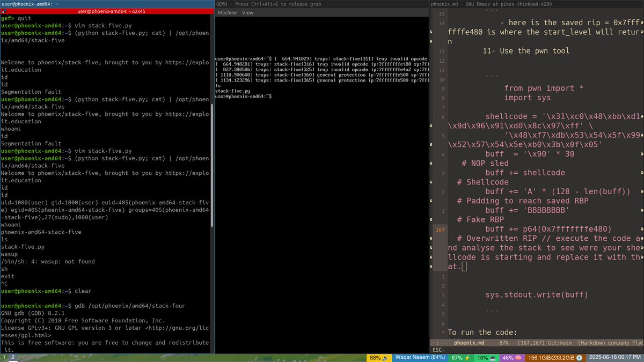
Task: Click the top terminal window title 'user@phoenix-amd64: ~'
Action: [29, 4]
